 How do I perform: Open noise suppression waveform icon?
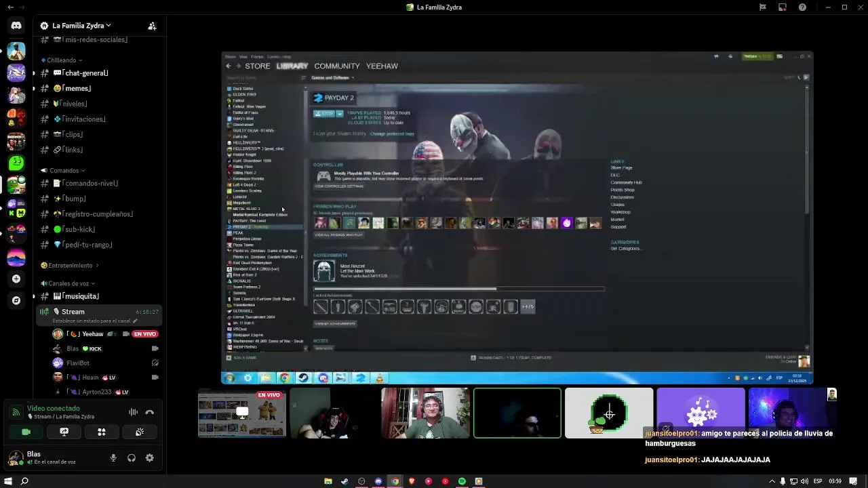(133, 412)
